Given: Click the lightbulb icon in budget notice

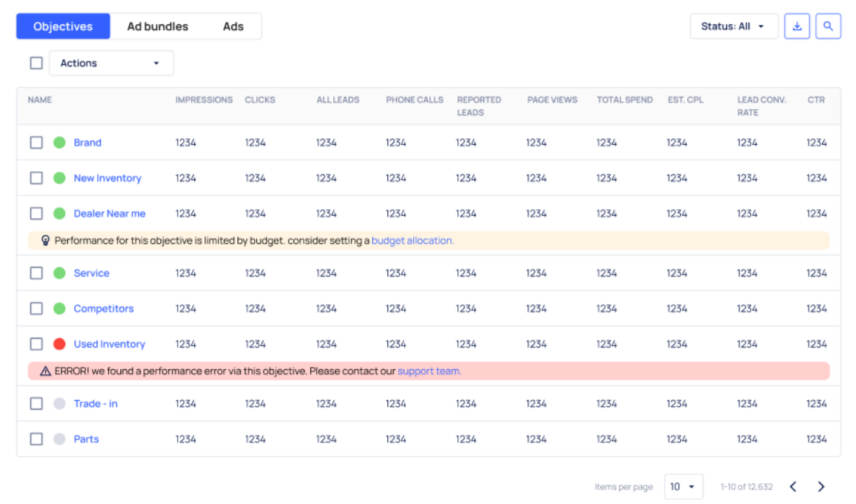Looking at the screenshot, I should click(x=45, y=241).
